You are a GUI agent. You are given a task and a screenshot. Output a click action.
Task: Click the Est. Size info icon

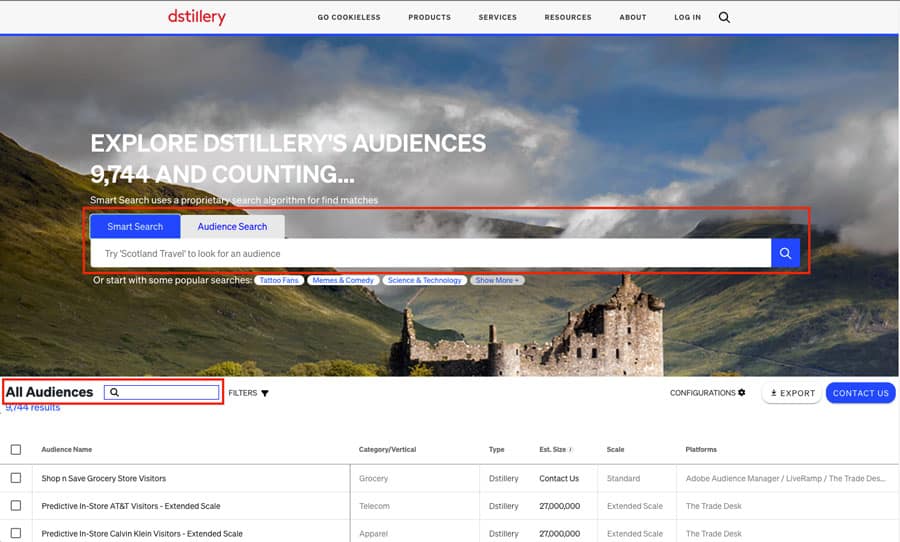[x=571, y=450]
